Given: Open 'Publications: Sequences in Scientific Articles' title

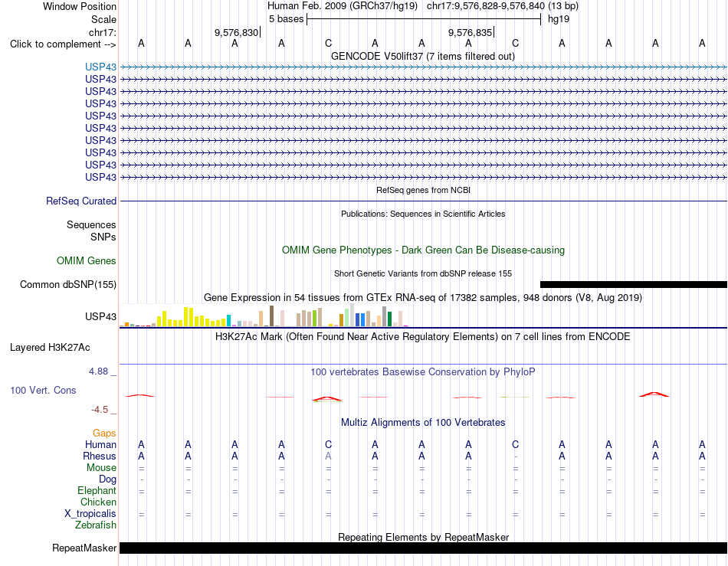Looking at the screenshot, I should point(423,214).
